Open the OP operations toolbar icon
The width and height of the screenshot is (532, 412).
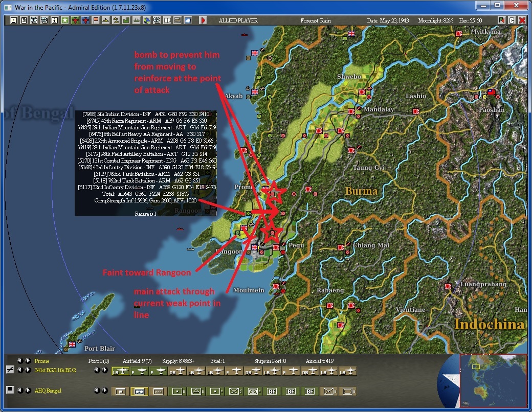pyautogui.click(x=167, y=20)
